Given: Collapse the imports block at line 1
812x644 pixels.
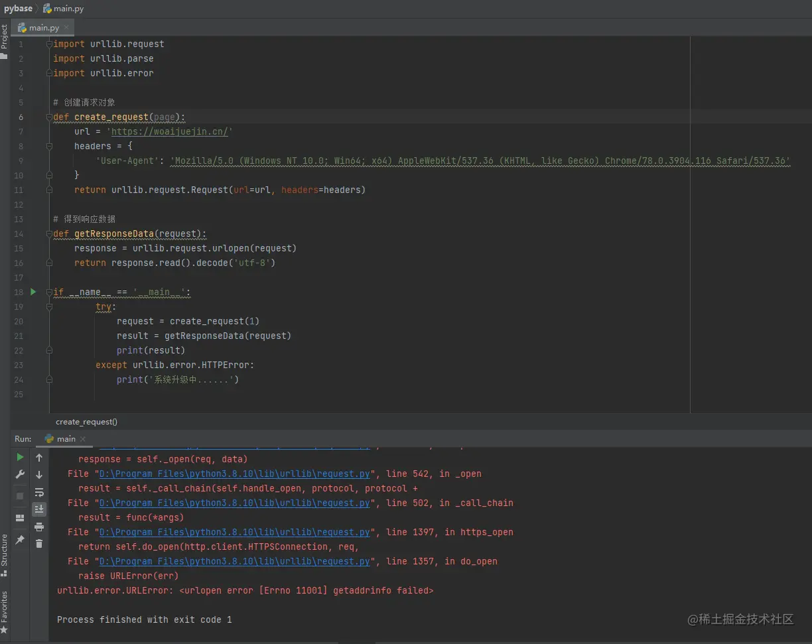Looking at the screenshot, I should pyautogui.click(x=50, y=44).
